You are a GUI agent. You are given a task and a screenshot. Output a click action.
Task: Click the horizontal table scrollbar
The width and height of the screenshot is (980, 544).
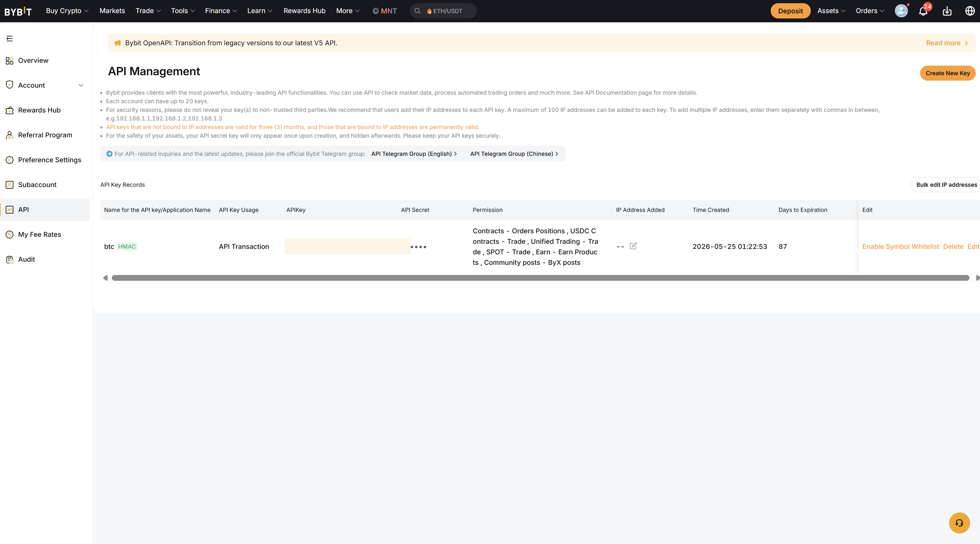point(540,278)
